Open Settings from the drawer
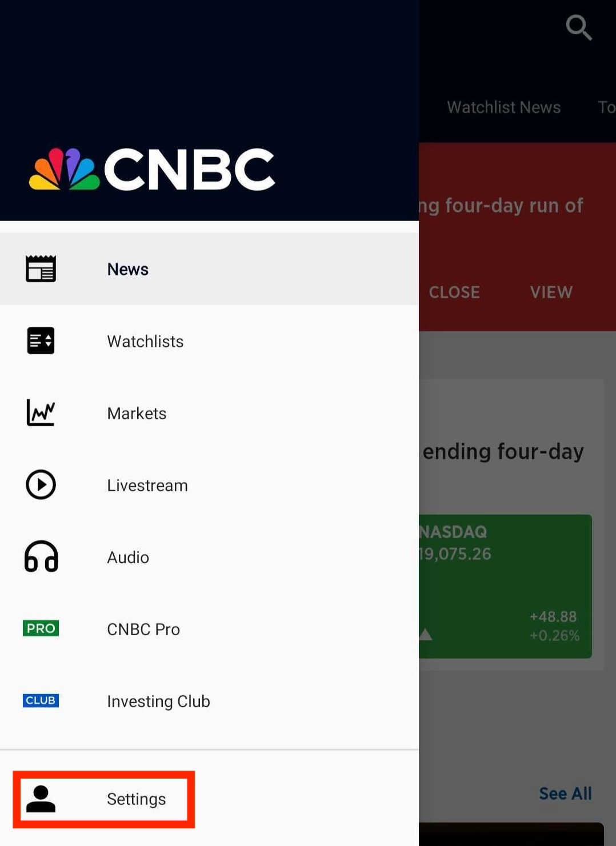Image resolution: width=616 pixels, height=846 pixels. pos(136,799)
